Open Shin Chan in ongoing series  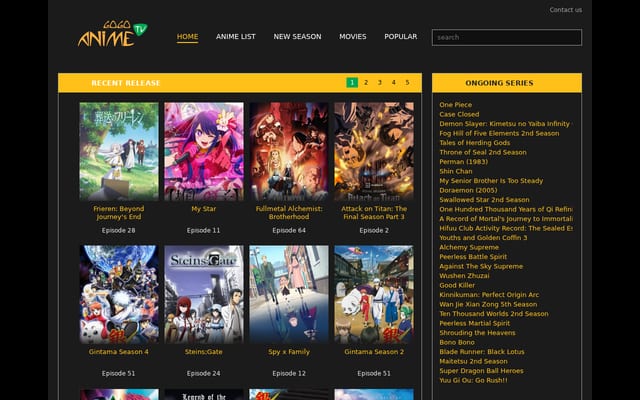click(456, 171)
